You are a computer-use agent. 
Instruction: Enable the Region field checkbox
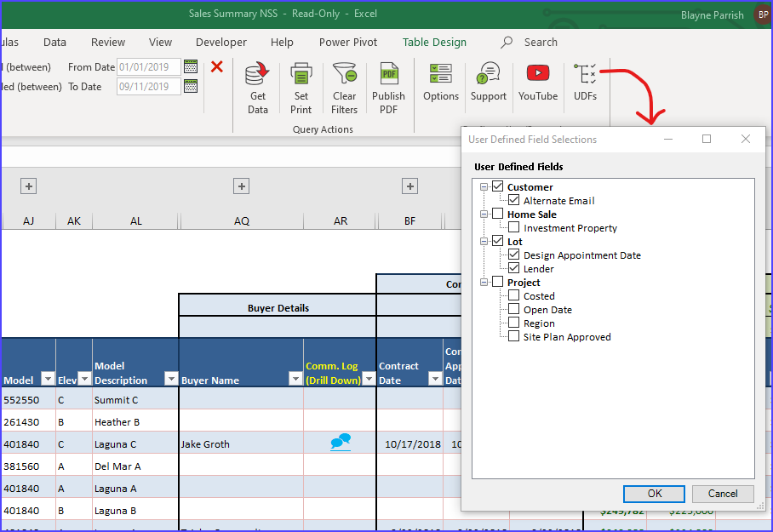point(513,323)
